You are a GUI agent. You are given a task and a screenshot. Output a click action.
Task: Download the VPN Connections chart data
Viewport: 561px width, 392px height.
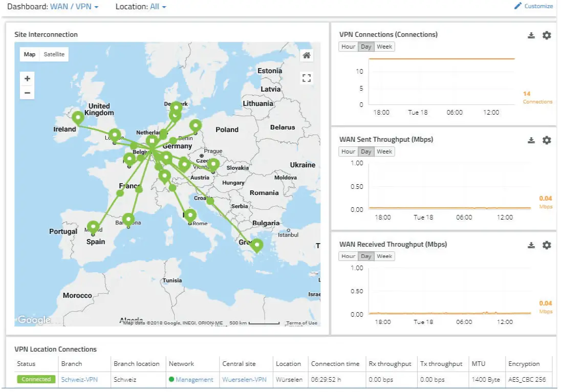tap(531, 35)
